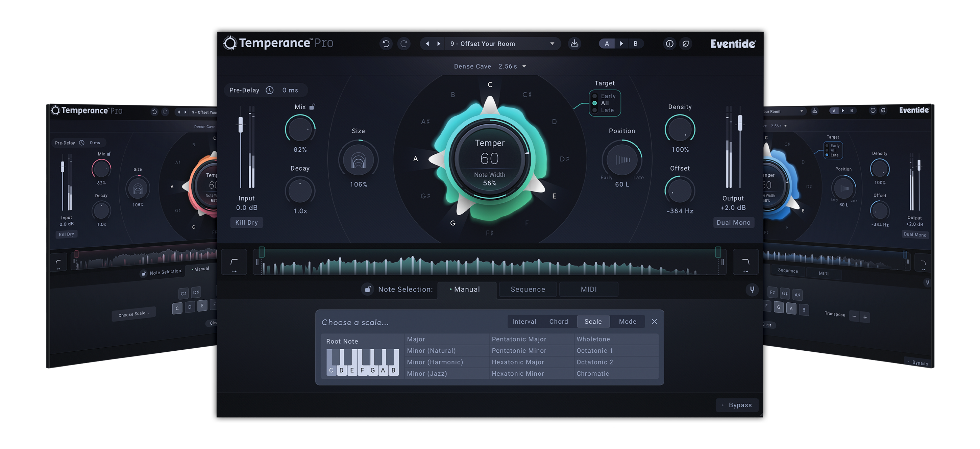This screenshot has width=980, height=449.
Task: Go to next preset arrow
Action: point(439,44)
